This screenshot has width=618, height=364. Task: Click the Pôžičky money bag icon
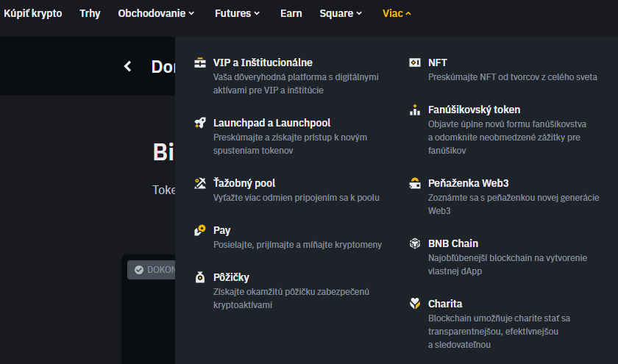click(199, 277)
